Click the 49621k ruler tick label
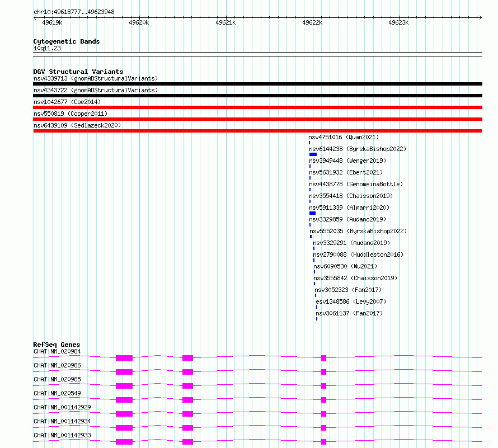 pos(225,22)
